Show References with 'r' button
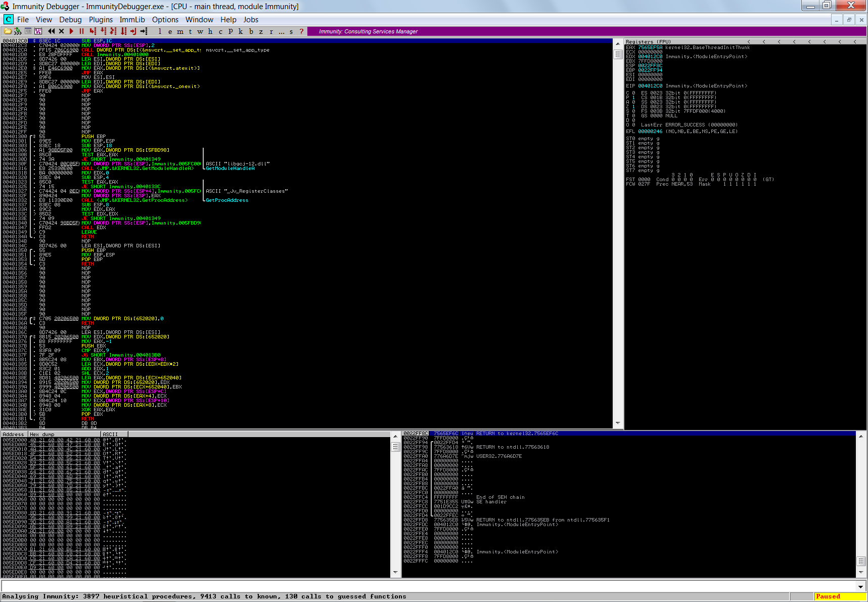Viewport: 868px width, 602px height. [271, 31]
